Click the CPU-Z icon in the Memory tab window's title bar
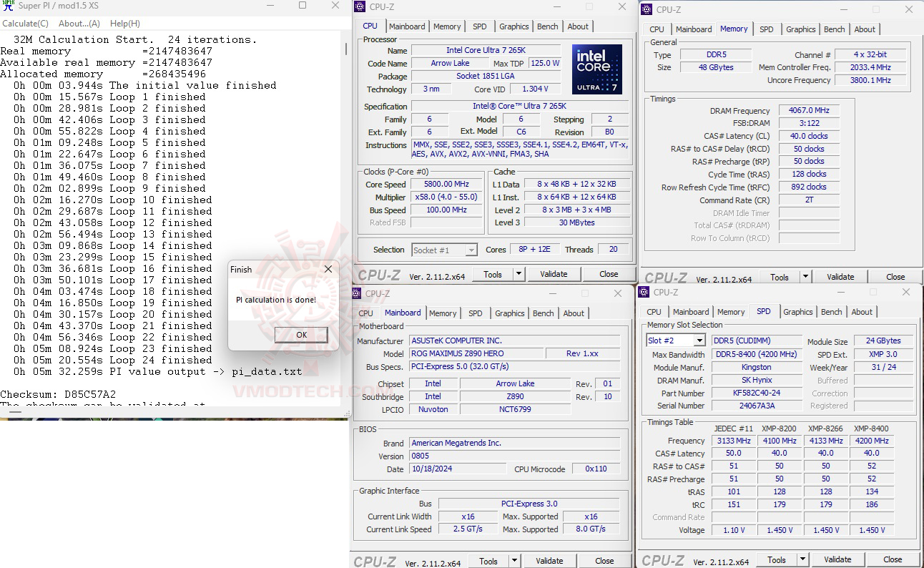 coord(647,9)
